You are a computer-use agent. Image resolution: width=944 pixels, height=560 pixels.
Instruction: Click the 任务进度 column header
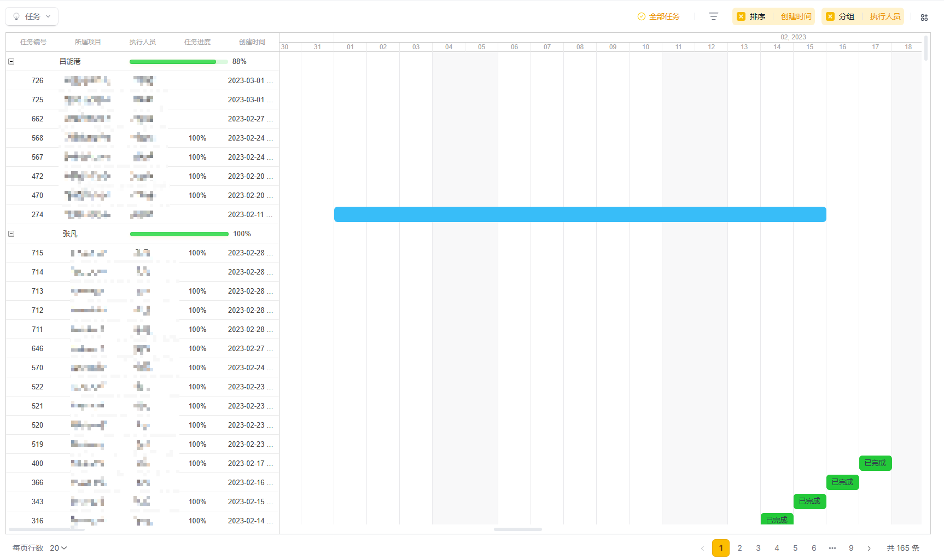coord(197,42)
